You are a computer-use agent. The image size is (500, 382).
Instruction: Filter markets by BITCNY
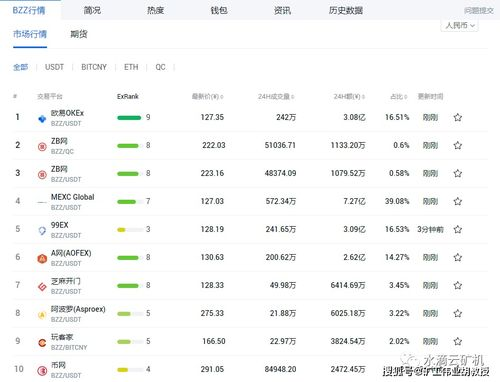(x=94, y=67)
